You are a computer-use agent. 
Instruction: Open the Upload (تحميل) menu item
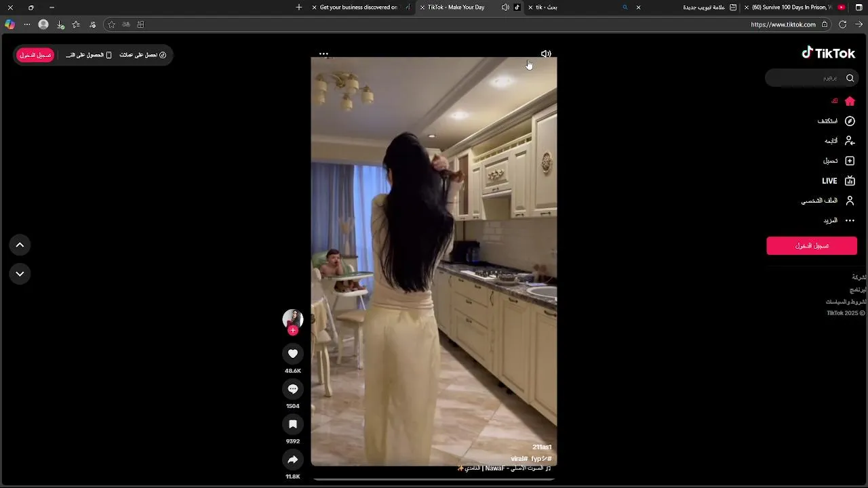coord(839,161)
